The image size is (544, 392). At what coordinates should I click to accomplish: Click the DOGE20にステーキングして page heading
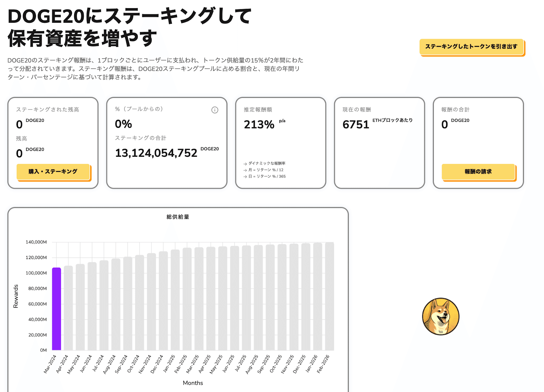(130, 16)
